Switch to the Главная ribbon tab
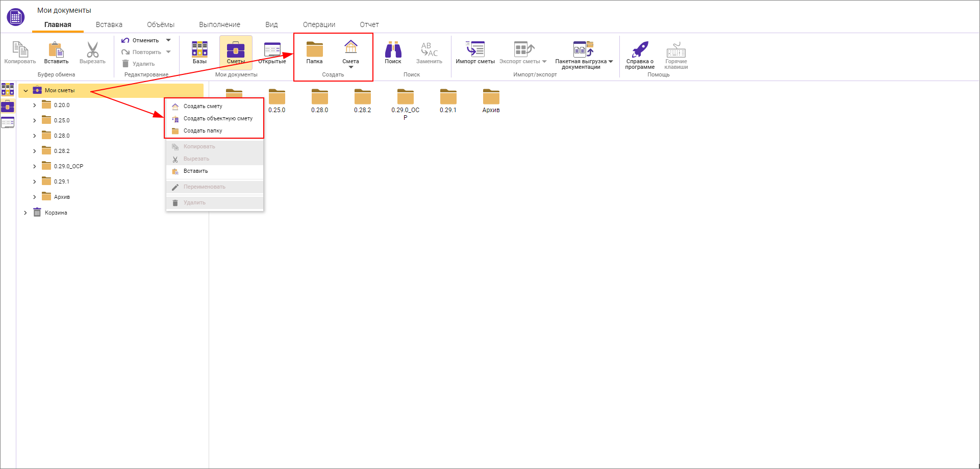This screenshot has width=980, height=469. click(58, 24)
